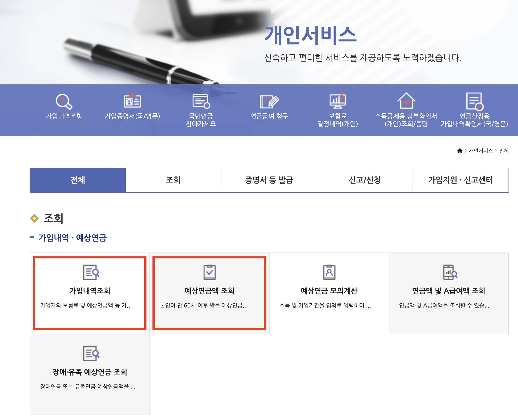Switch to the 조회 tab
The width and height of the screenshot is (518, 420).
173,180
